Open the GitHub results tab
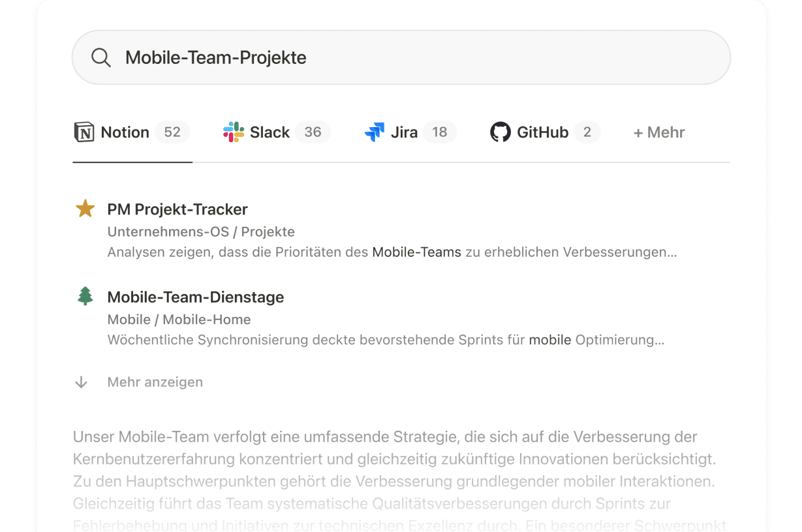 click(542, 132)
